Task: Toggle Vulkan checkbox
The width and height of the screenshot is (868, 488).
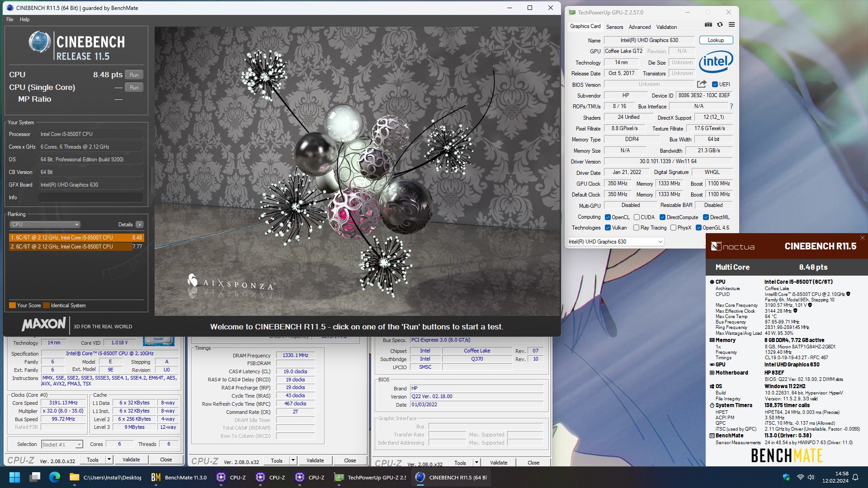Action: click(x=608, y=228)
